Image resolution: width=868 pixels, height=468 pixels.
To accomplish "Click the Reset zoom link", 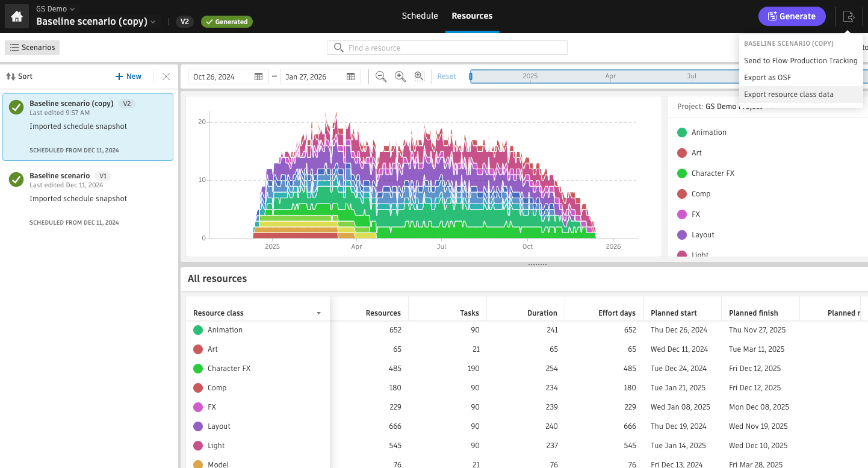I will (447, 76).
